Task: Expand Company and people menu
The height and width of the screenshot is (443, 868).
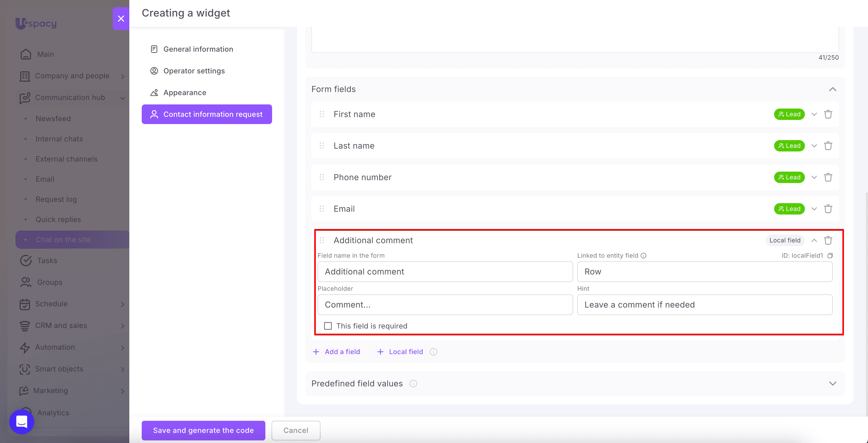Action: point(123,76)
